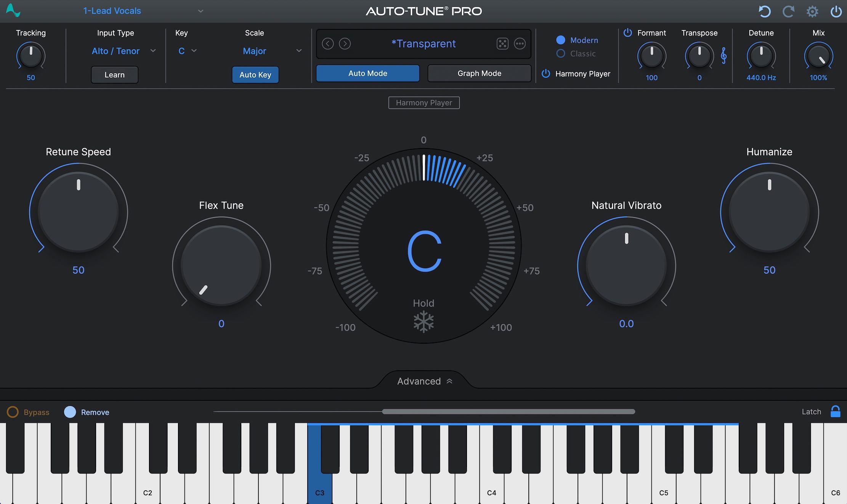Click the Mix knob
This screenshot has width=847, height=504.
[818, 56]
